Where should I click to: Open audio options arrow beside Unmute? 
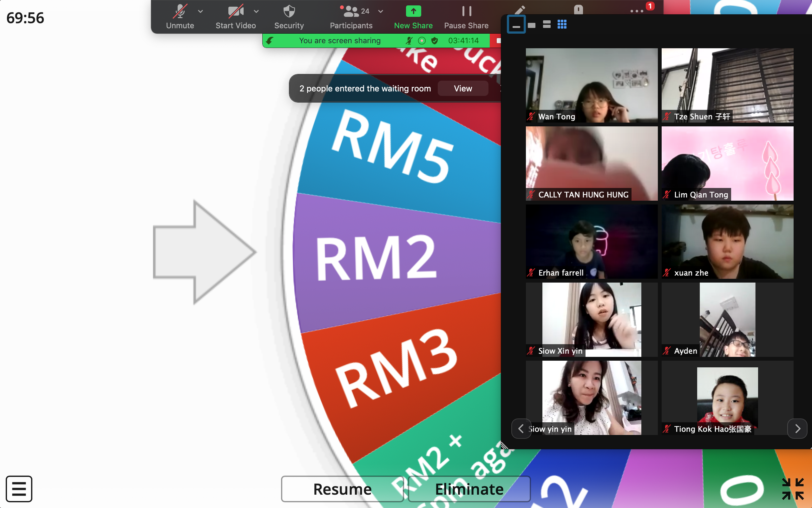201,11
